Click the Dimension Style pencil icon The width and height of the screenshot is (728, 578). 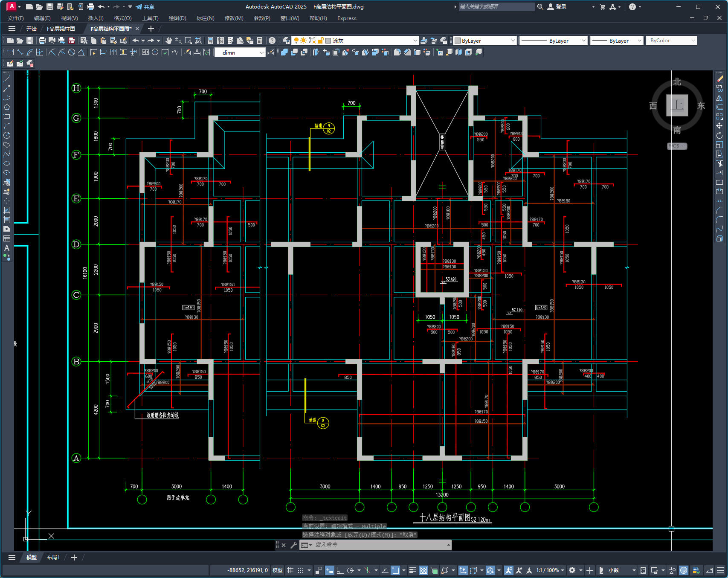point(270,52)
